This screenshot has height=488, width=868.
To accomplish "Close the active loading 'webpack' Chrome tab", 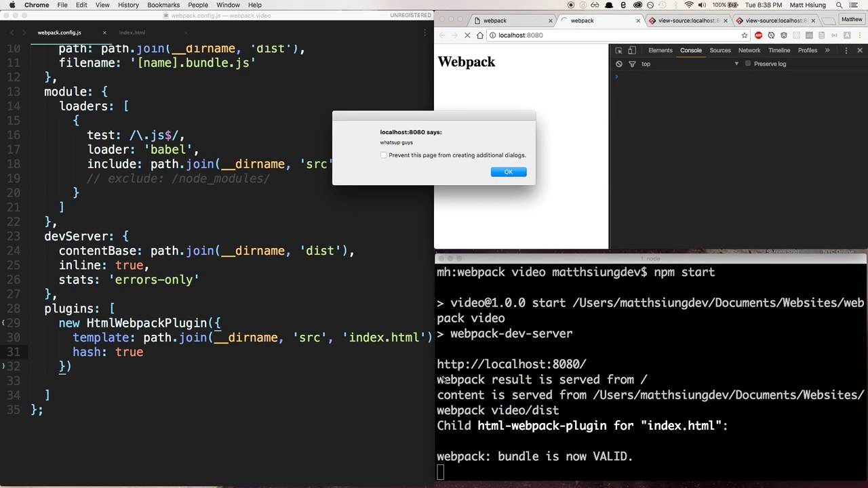I will coord(638,20).
